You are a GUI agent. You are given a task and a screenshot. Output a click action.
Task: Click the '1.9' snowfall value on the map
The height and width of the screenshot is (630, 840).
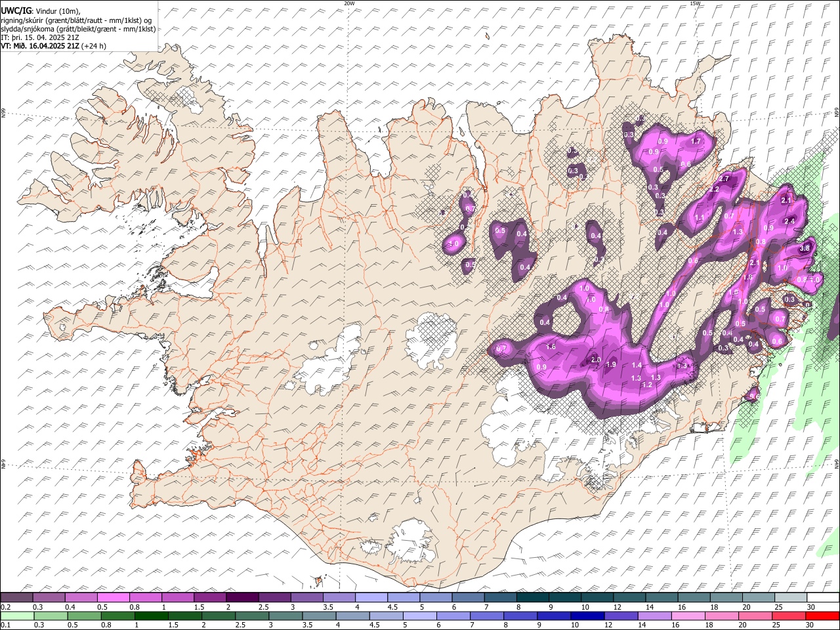(612, 364)
